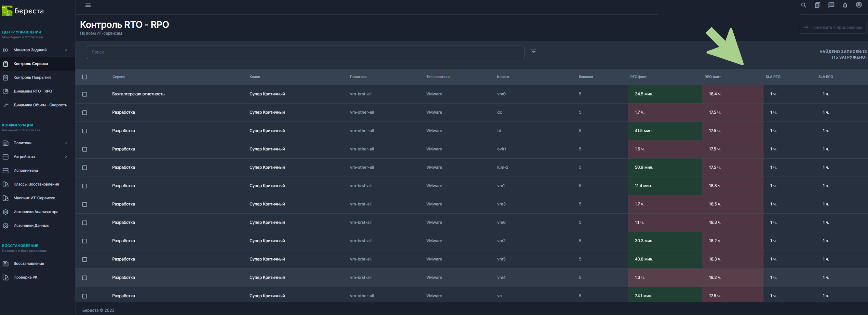
Task: Expand the Политики submenu chevron
Action: point(66,143)
